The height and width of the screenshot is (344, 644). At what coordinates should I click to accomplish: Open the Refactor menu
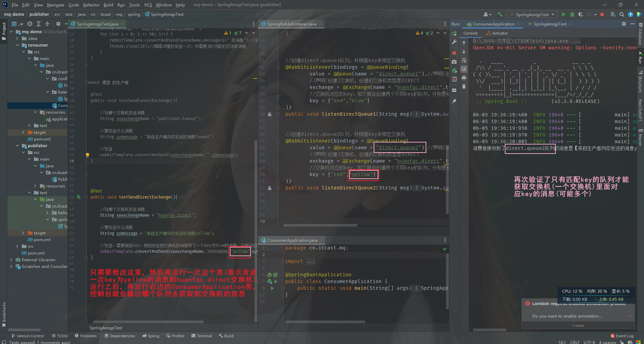(x=91, y=5)
